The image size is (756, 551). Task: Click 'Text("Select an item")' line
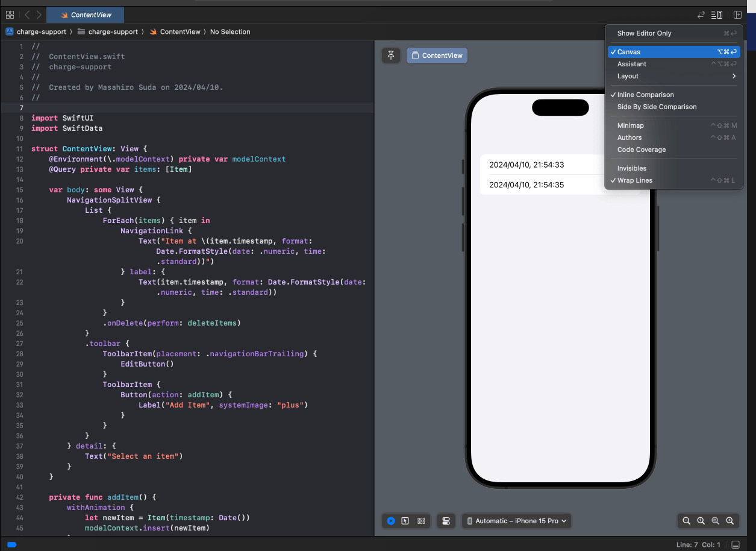134,456
